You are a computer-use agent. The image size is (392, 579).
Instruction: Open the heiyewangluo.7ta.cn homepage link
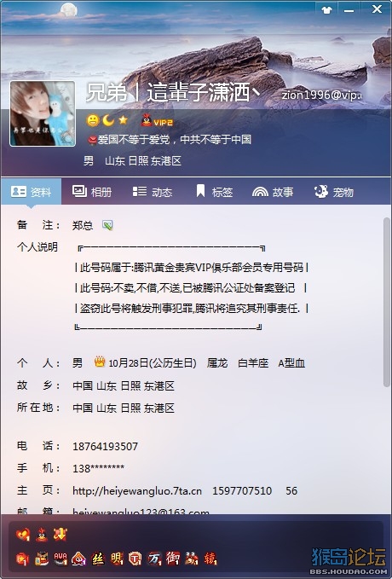click(137, 491)
